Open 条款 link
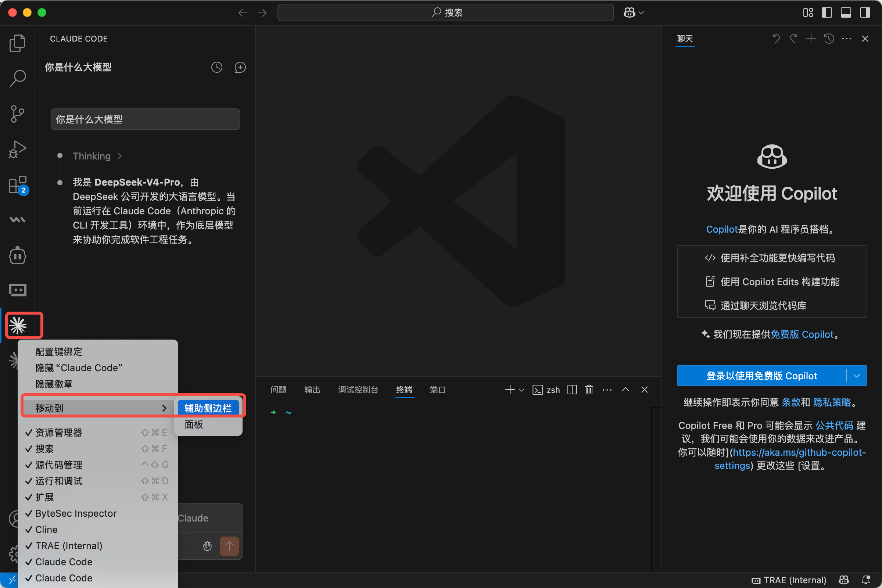Screen dimensions: 882x588 791,402
